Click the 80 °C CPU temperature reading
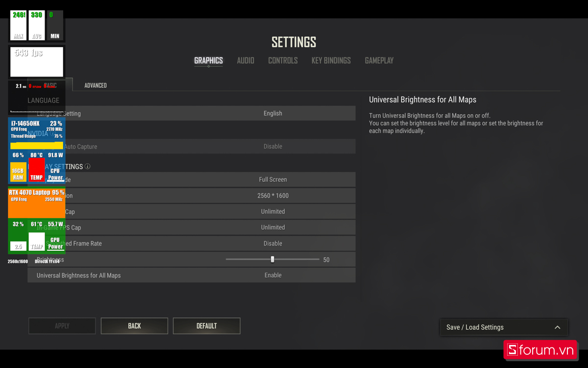Image resolution: width=588 pixels, height=368 pixels. tap(36, 155)
